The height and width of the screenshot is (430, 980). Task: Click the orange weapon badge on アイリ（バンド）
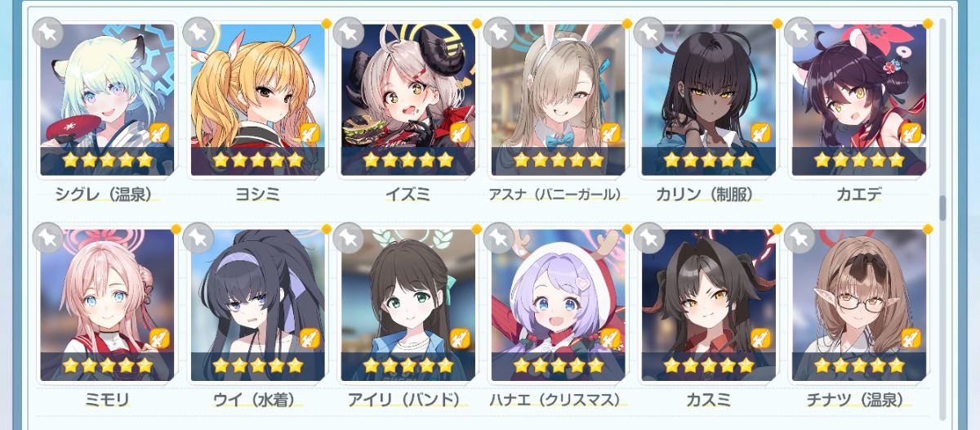(x=460, y=338)
